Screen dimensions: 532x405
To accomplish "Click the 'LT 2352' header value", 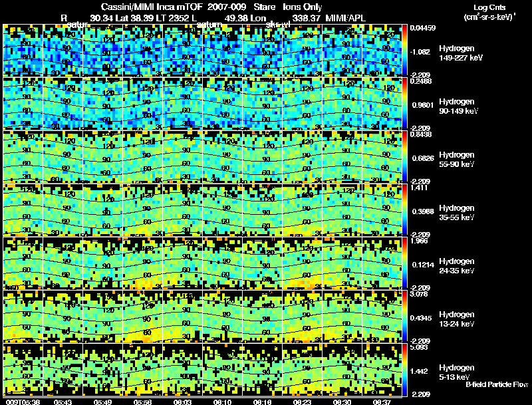I will tap(172, 18).
